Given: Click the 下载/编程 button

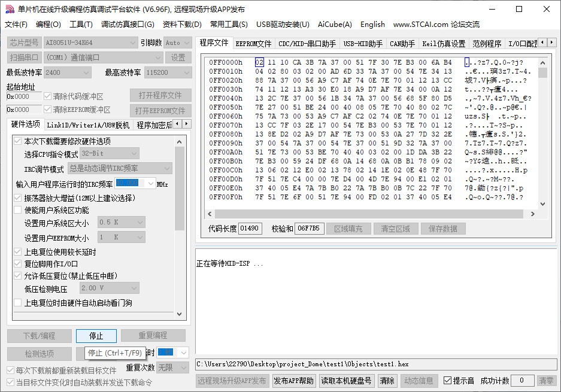Looking at the screenshot, I should click(38, 336).
